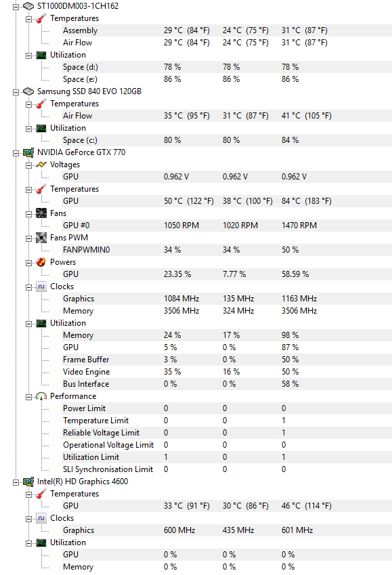
Task: Click the Intel HD Graphics 4600 card icon
Action: click(x=28, y=482)
